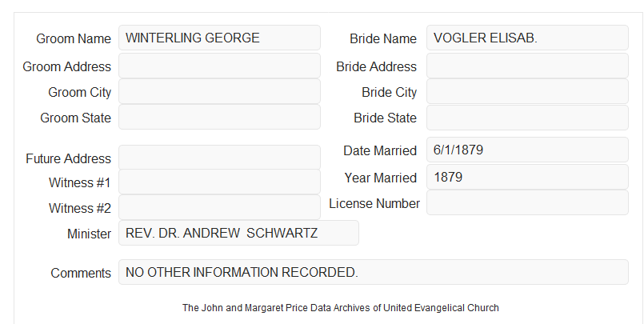Click the empty Bride State field
Image resolution: width=644 pixels, height=324 pixels.
[527, 118]
